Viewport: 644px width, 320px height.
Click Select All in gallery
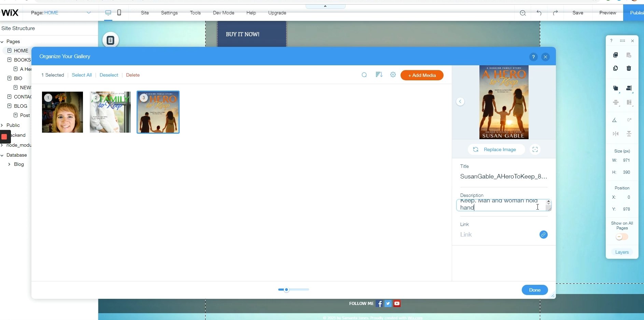(x=82, y=75)
